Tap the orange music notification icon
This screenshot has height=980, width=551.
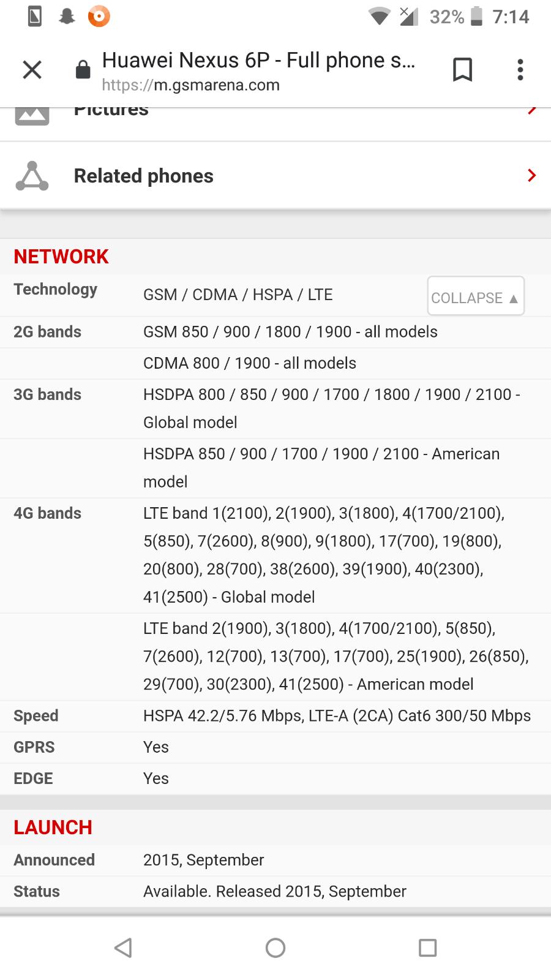pyautogui.click(x=99, y=17)
